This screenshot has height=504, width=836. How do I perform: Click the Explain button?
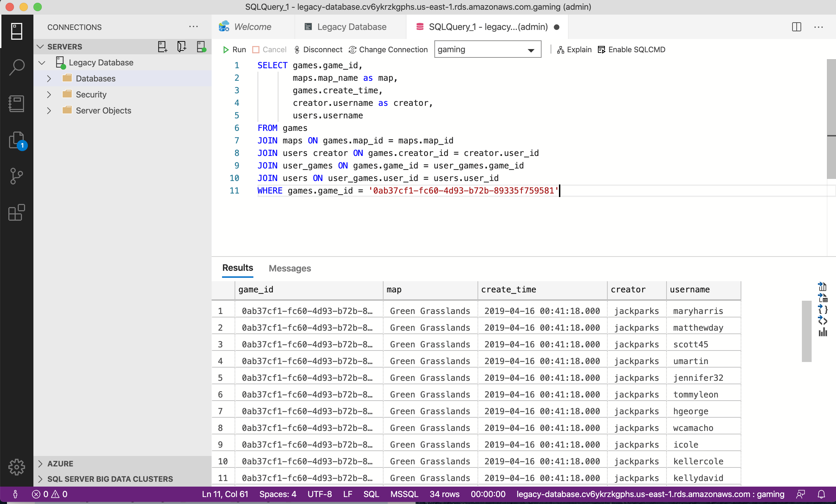point(574,50)
